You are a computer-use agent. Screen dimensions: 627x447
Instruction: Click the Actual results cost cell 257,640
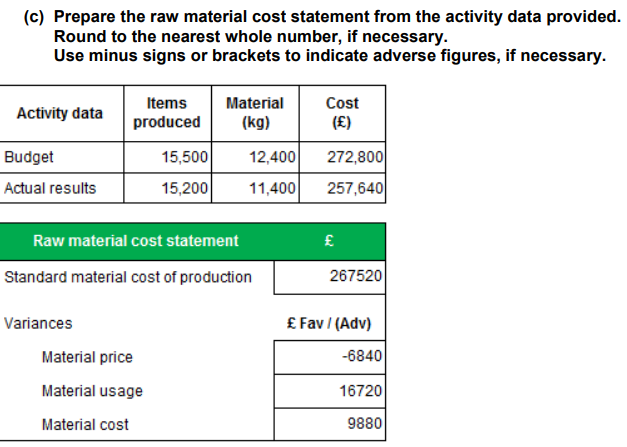[342, 188]
